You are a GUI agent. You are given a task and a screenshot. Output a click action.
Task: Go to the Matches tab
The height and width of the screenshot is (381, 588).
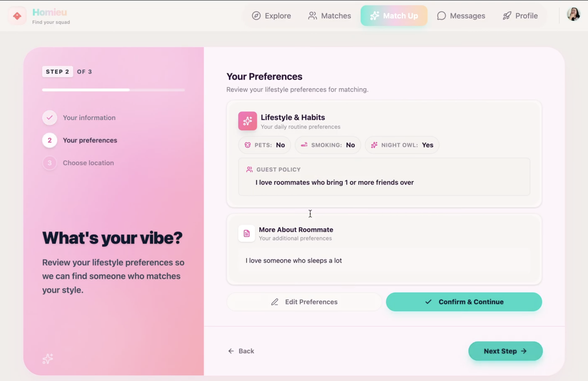tap(330, 16)
